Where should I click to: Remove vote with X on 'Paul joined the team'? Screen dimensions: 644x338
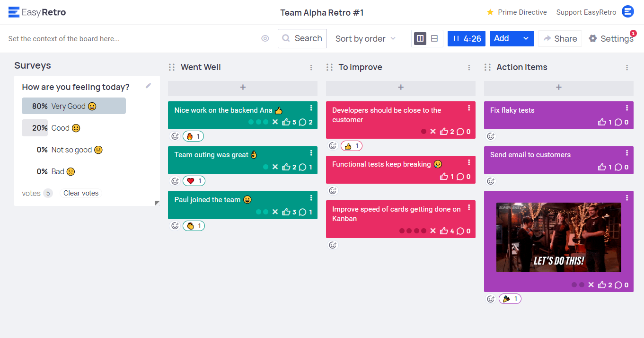(x=275, y=212)
